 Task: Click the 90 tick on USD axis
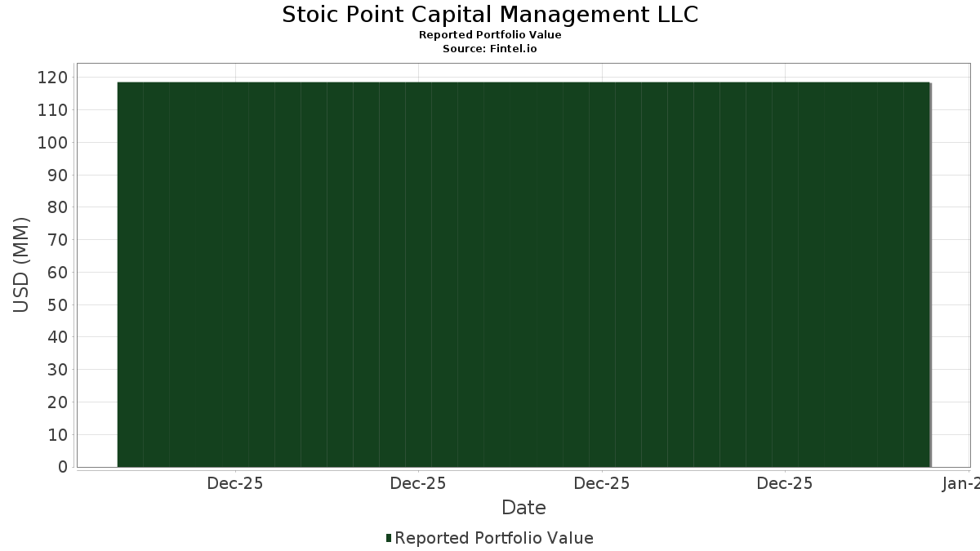pos(58,175)
